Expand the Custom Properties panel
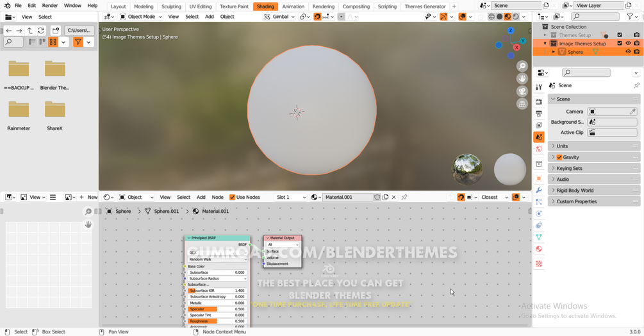The image size is (644, 336). pos(593,202)
